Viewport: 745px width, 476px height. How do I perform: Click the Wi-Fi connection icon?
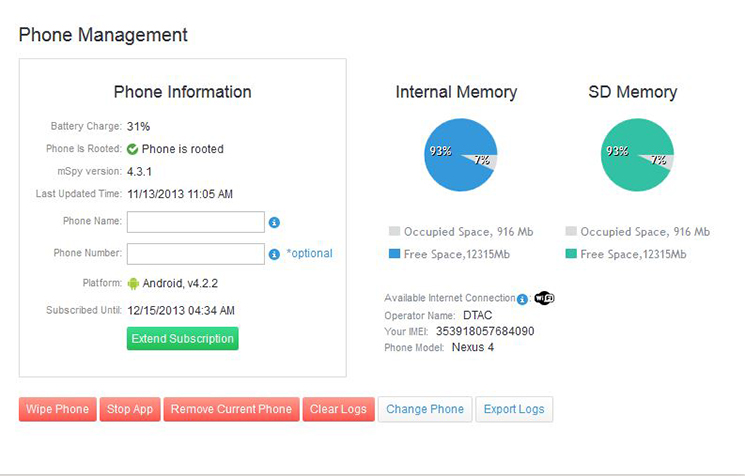tap(544, 298)
